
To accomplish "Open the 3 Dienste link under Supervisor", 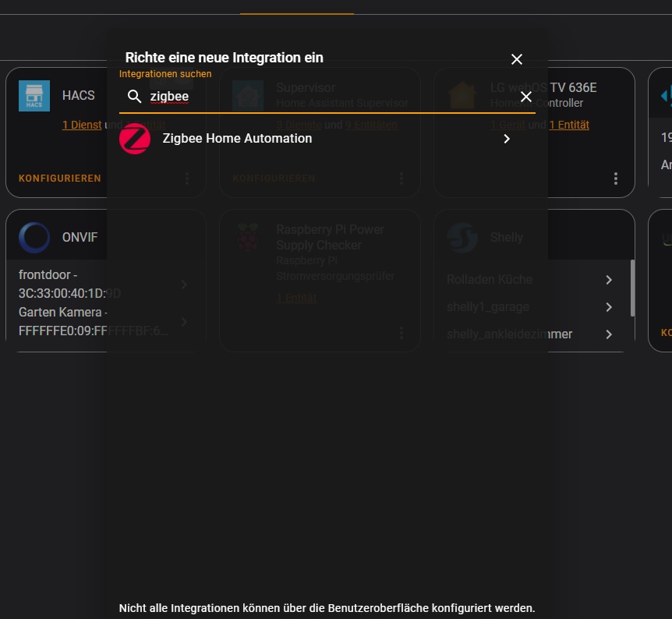I will (x=299, y=125).
